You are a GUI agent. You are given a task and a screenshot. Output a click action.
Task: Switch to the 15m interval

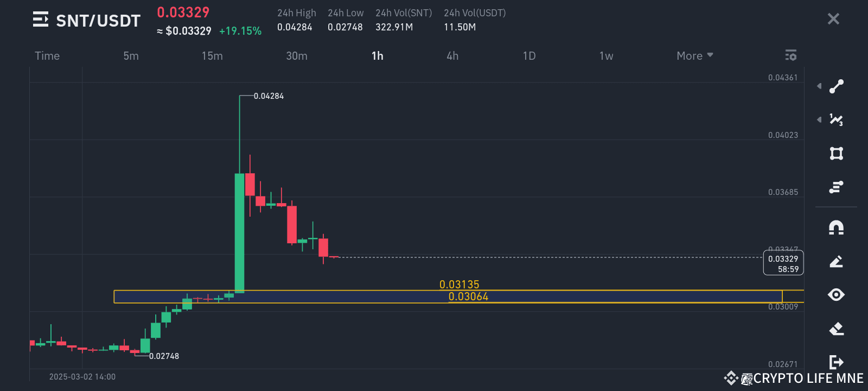point(212,56)
